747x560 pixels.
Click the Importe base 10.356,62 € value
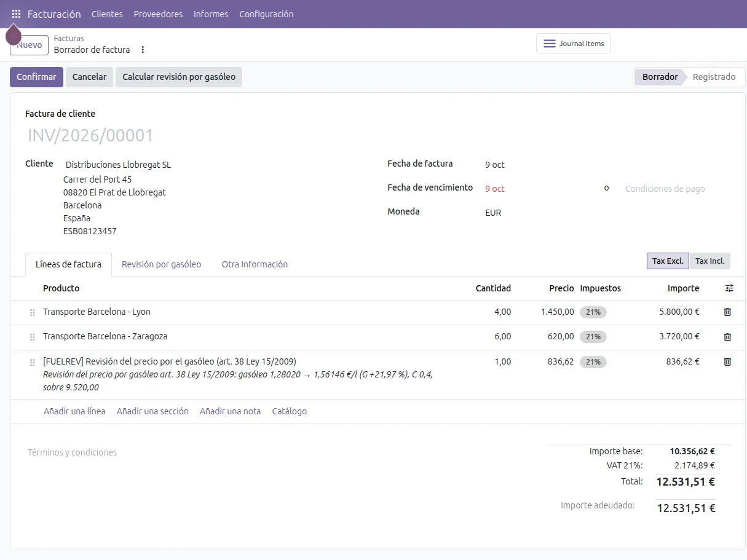pyautogui.click(x=692, y=451)
